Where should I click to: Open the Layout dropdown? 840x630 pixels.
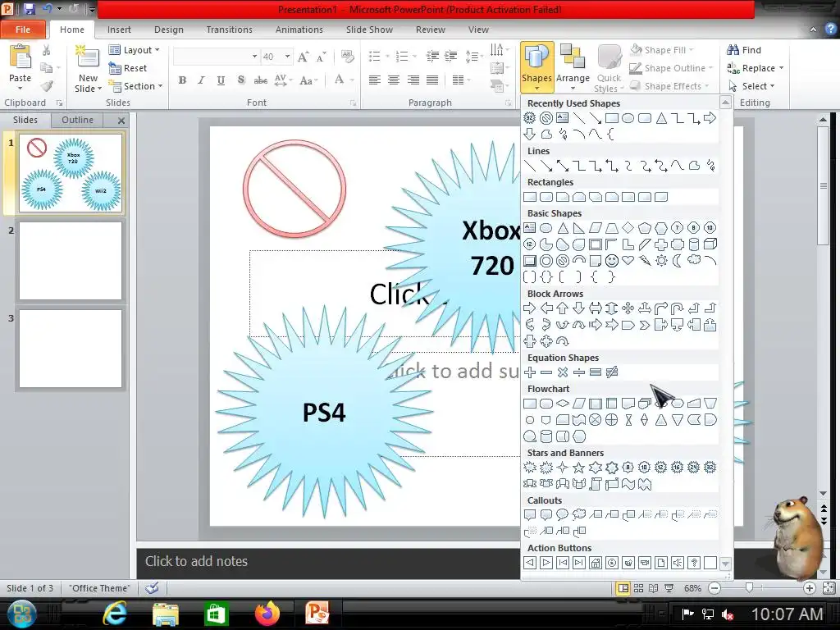coord(135,50)
